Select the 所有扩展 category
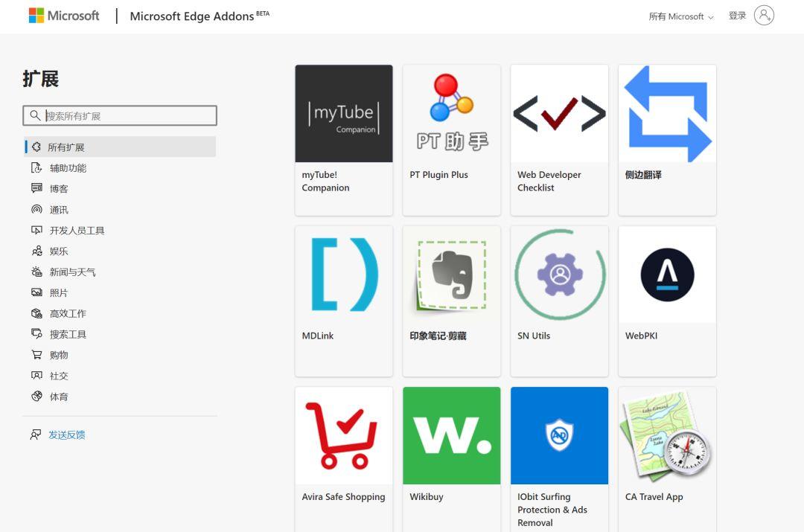Viewport: 804px width, 532px height. pos(120,147)
